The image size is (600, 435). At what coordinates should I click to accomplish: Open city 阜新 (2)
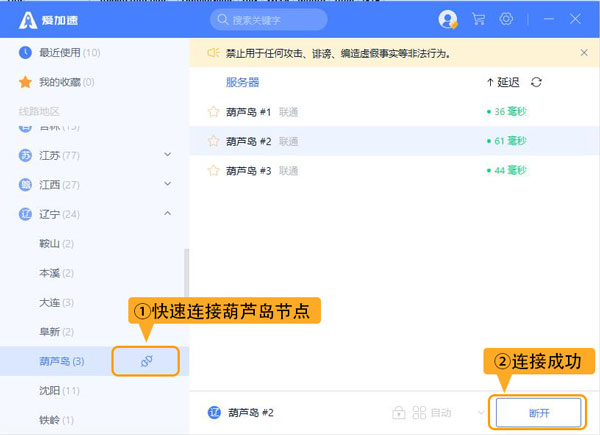(56, 332)
